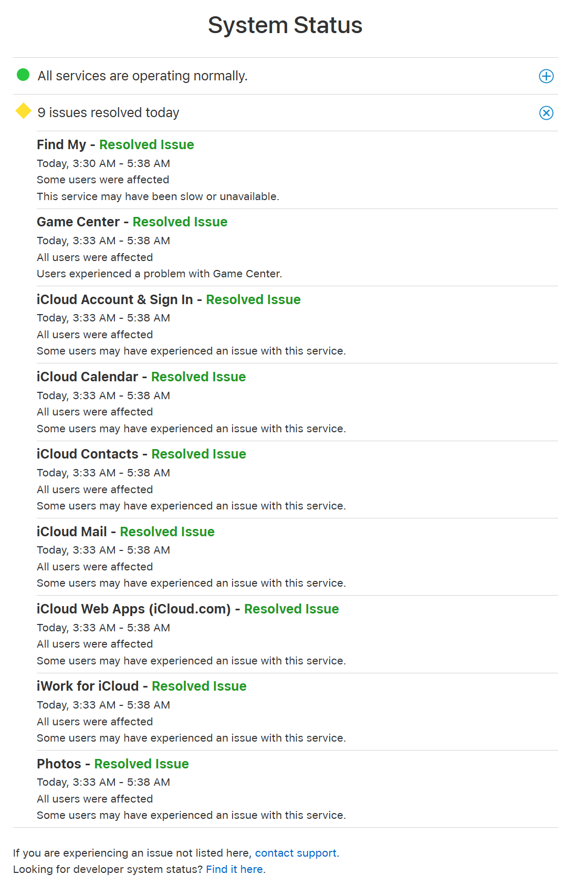
Task: Click iCloud Calendar resolved issue title
Action: [x=141, y=377]
